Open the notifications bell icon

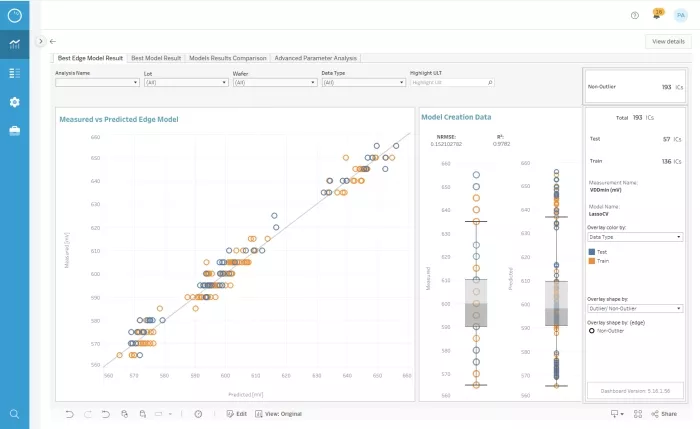[x=657, y=15]
